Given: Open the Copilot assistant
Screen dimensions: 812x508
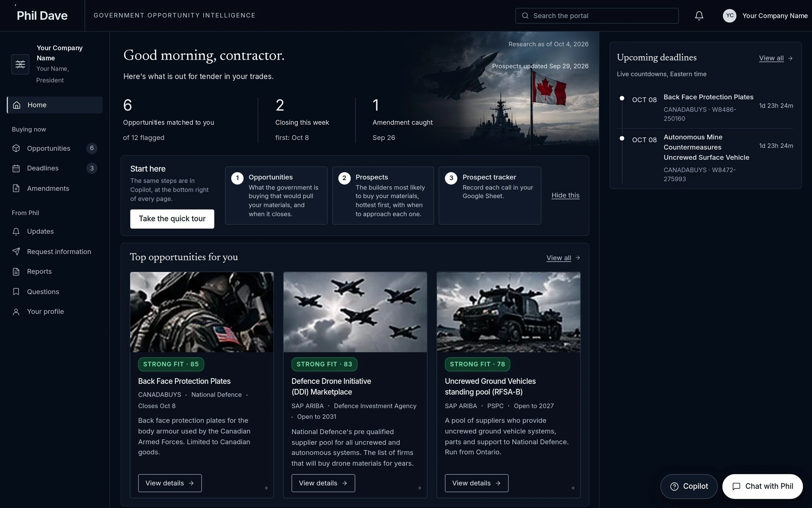Looking at the screenshot, I should click(x=689, y=486).
